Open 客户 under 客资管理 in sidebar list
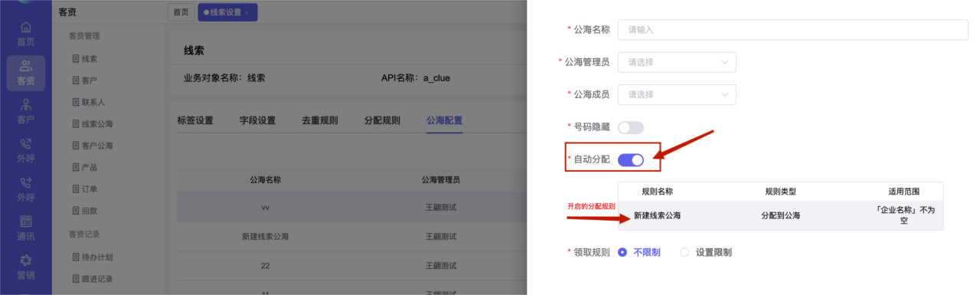This screenshot has width=980, height=295. click(84, 80)
